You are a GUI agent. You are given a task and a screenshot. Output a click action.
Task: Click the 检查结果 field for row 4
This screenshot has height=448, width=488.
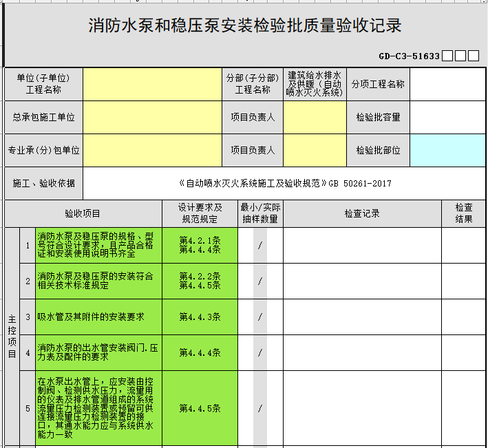(464, 352)
